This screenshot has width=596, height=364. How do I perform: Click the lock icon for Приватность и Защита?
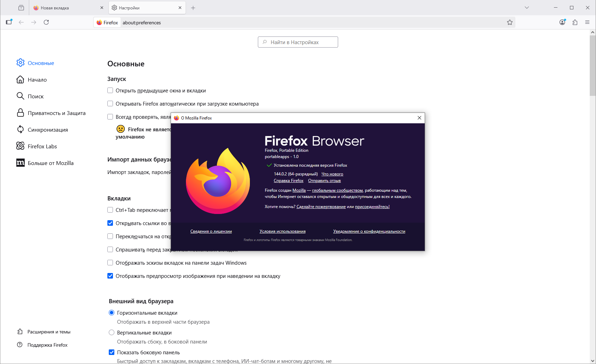point(21,113)
